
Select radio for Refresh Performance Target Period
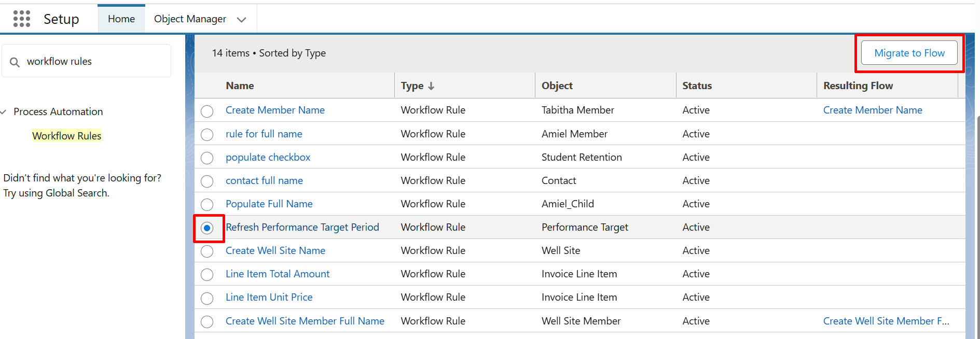click(x=207, y=228)
